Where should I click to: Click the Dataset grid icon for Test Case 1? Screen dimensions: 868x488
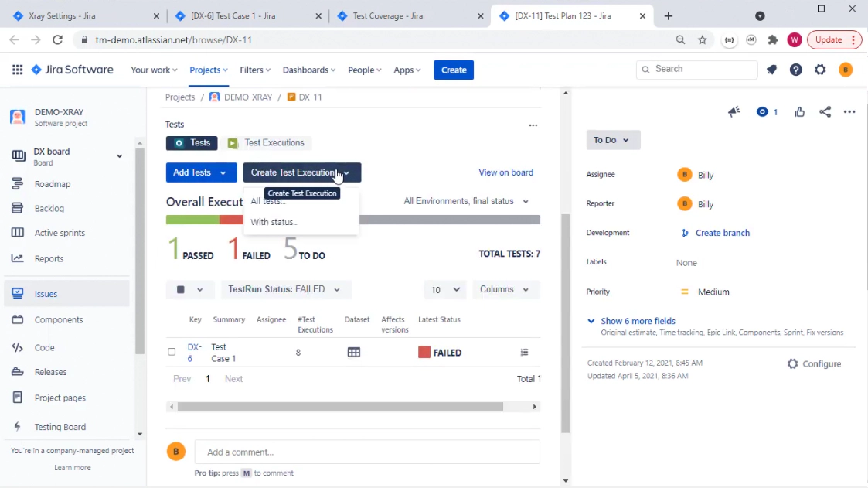coord(353,352)
